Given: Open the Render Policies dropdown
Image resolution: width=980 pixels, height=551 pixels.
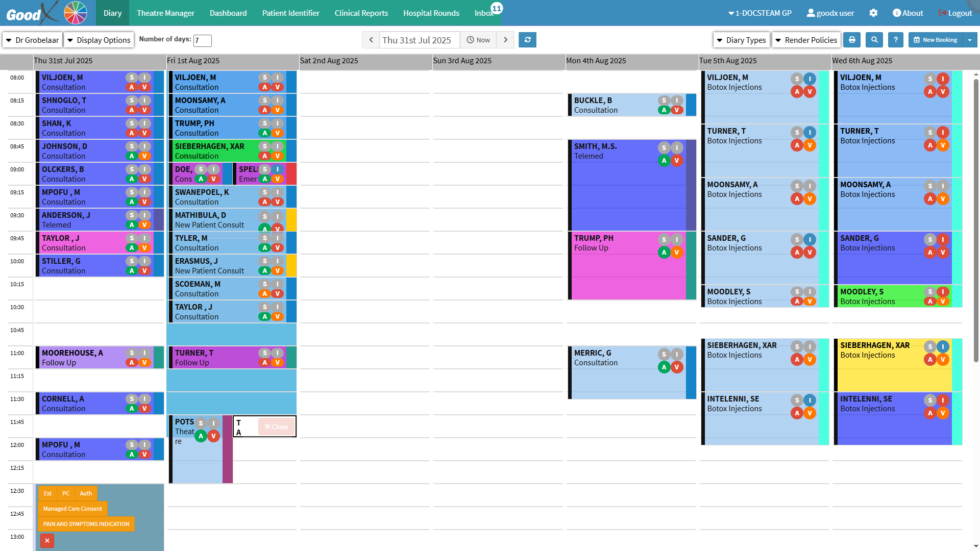Looking at the screenshot, I should tap(806, 40).
